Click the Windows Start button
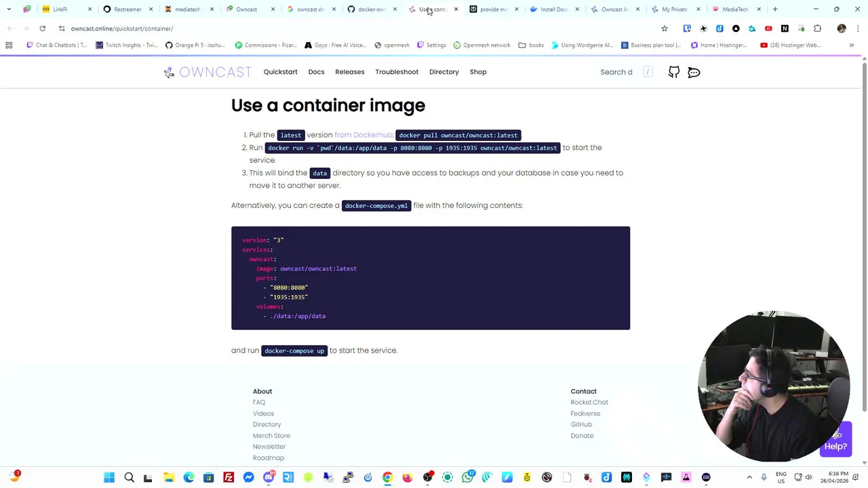 (109, 478)
